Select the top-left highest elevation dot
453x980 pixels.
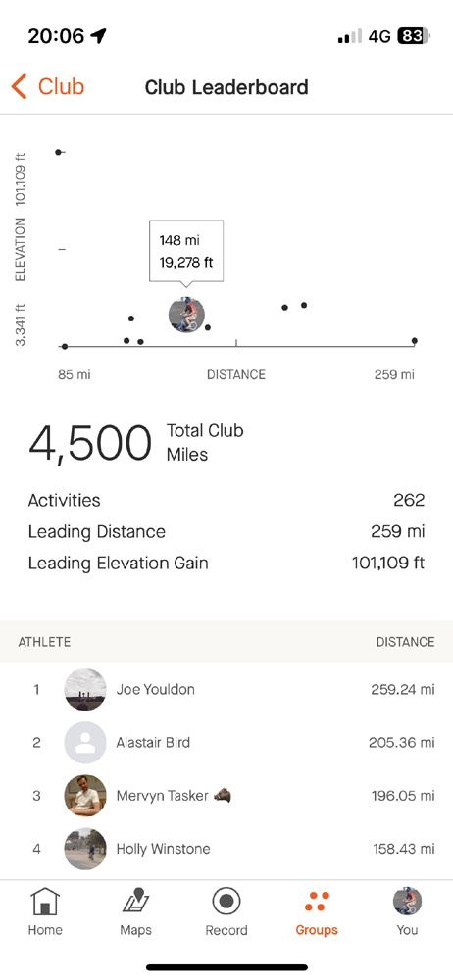click(58, 152)
